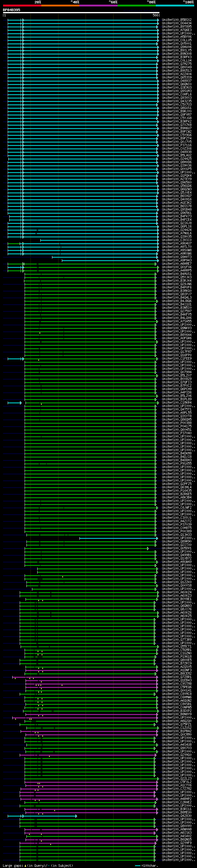Select UniRef100_P00388 entry

point(177,423)
